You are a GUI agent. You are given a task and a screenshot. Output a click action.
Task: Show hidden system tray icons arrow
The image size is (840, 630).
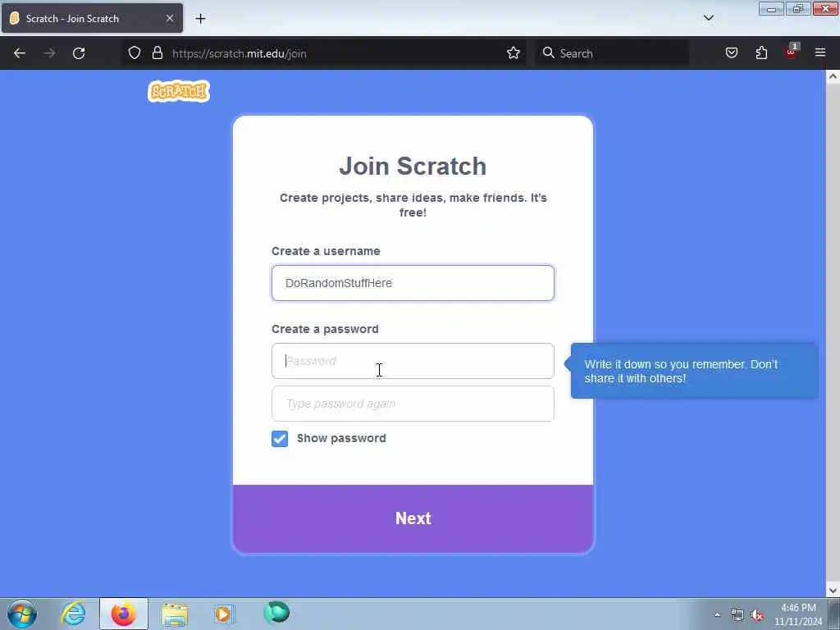click(x=717, y=614)
